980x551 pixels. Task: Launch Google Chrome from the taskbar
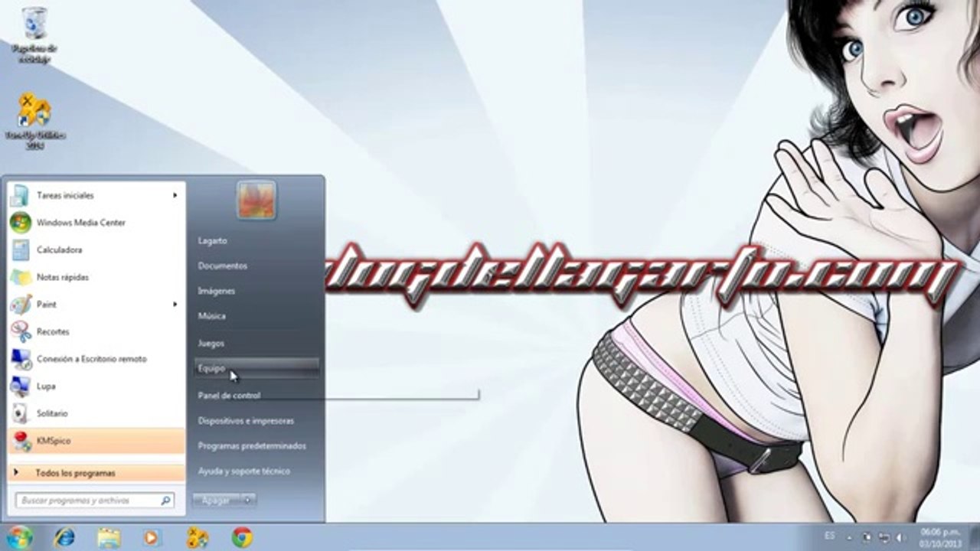(242, 537)
